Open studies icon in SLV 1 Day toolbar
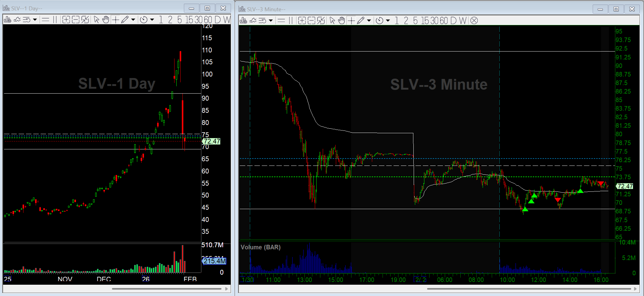644x296 pixels. (x=17, y=20)
